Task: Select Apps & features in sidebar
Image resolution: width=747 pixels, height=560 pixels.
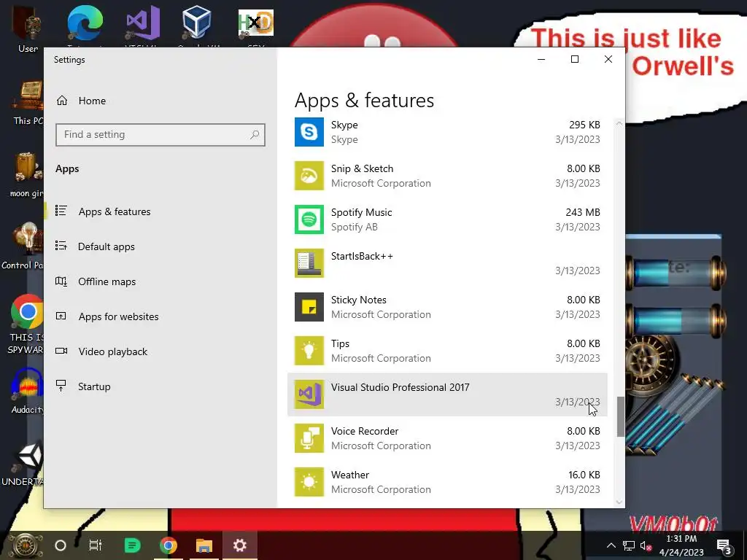Action: point(115,211)
